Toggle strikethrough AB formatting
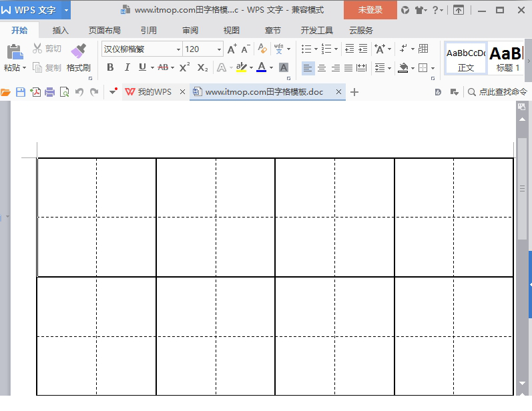 coord(163,67)
